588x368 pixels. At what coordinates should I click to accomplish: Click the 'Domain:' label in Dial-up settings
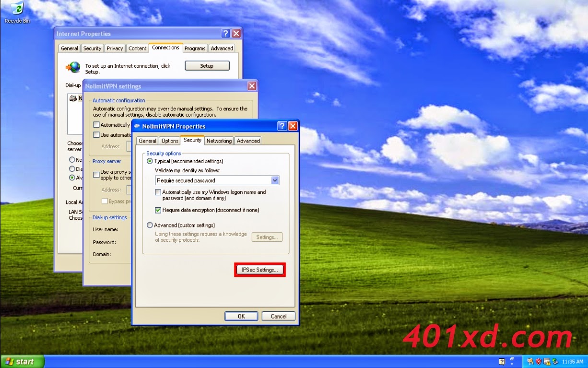pyautogui.click(x=102, y=254)
